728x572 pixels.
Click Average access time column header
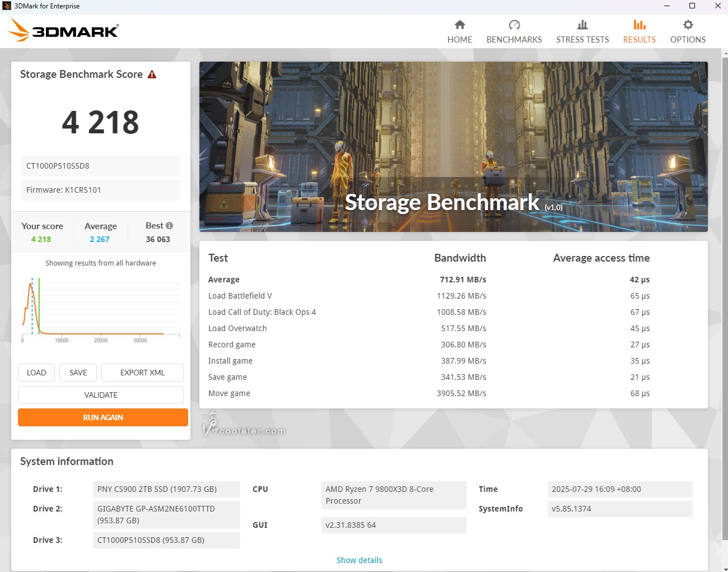click(601, 258)
